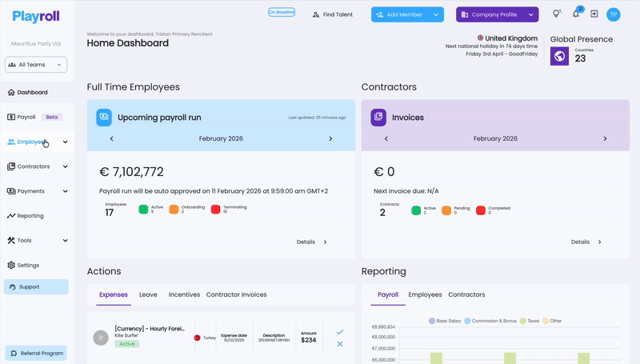The image size is (640, 364).
Task: Toggle Taxes chart legend
Action: point(530,321)
